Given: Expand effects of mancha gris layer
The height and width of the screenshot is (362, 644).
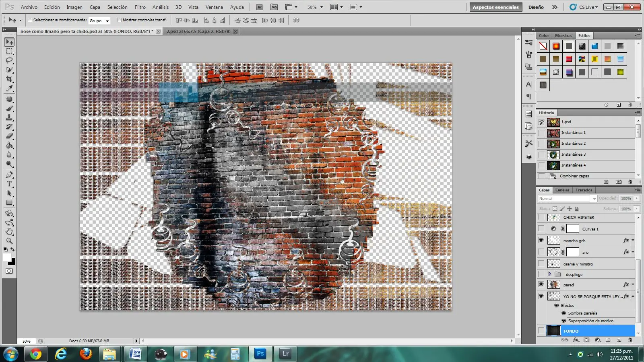Looking at the screenshot, I should click(x=633, y=240).
